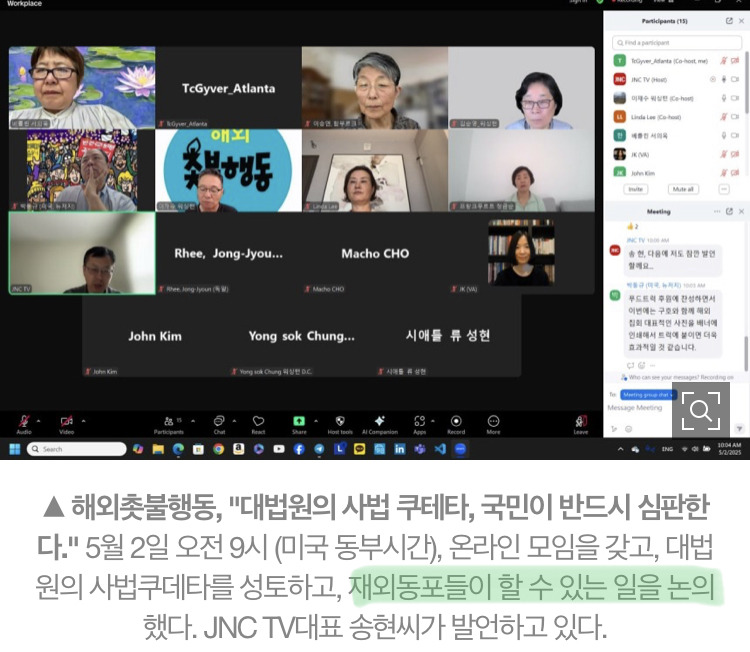
Task: Select JNC TV (Host) participant row
Action: [x=677, y=79]
